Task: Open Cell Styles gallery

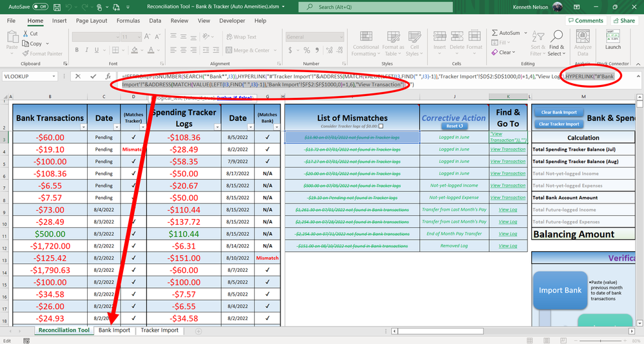Action: pos(414,44)
